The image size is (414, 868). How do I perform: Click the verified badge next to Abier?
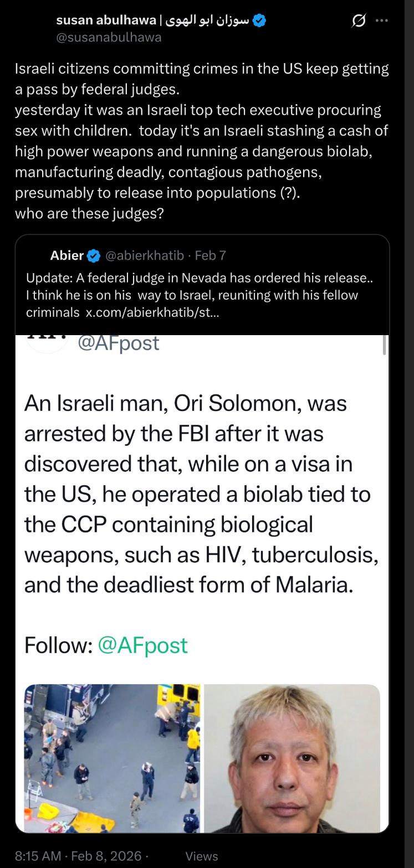coord(94,255)
